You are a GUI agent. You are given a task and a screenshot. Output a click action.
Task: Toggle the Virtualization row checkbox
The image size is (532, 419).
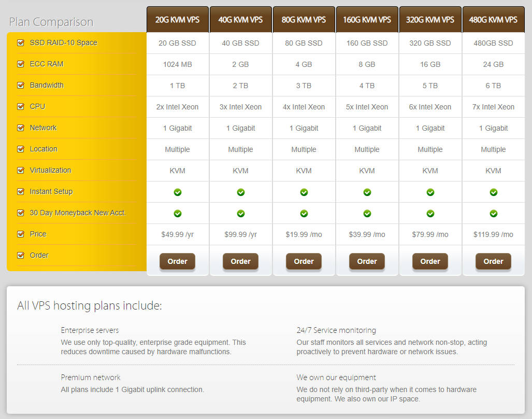(x=21, y=171)
